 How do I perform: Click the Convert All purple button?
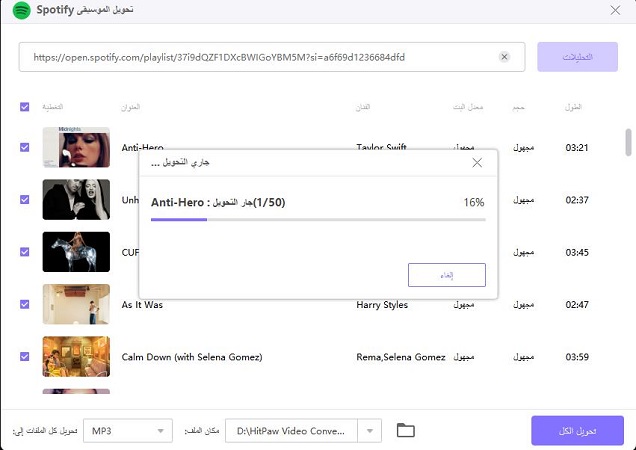point(577,431)
